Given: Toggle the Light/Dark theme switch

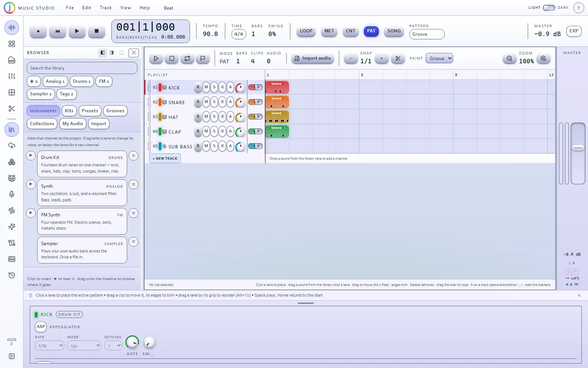Looking at the screenshot, I should coord(549,8).
